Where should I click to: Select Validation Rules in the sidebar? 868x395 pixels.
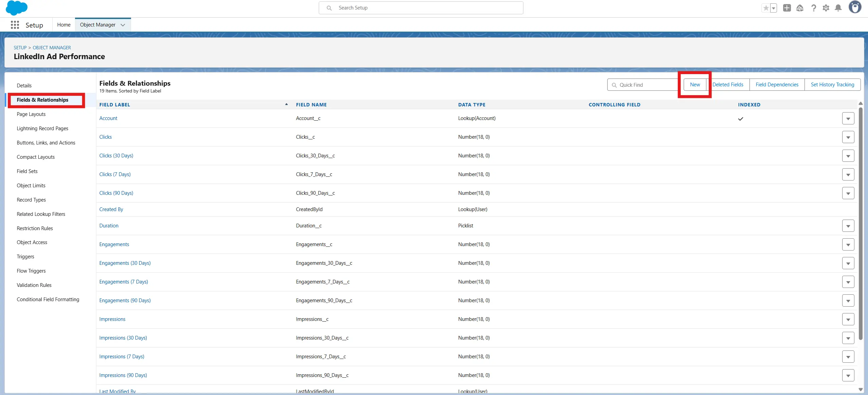click(x=34, y=285)
